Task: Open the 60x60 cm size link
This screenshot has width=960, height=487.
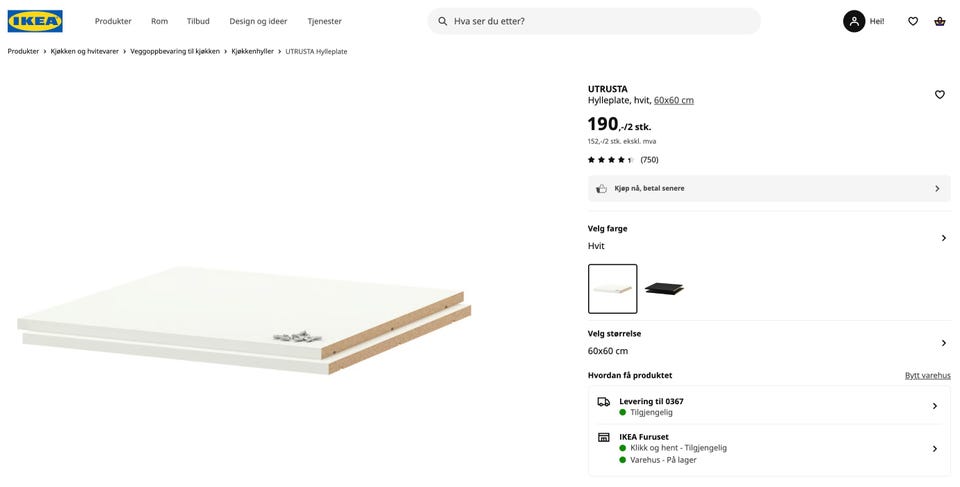Action: [674, 100]
